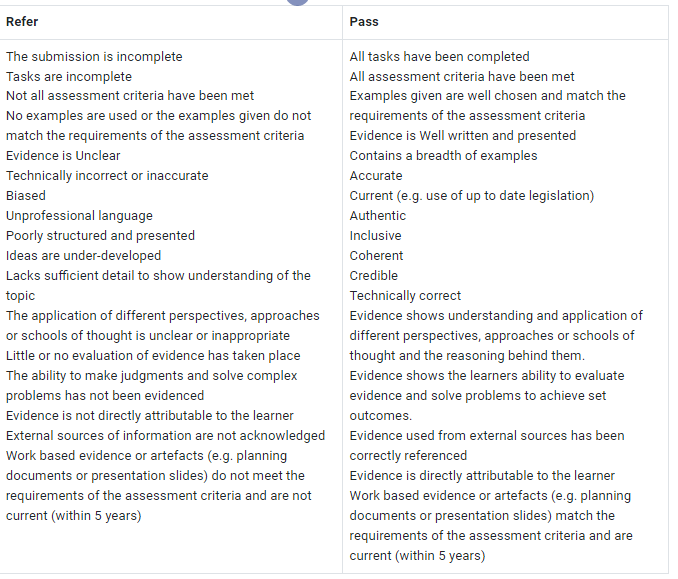Click 'Evidence is directly attributable to the learner'

coord(482,476)
